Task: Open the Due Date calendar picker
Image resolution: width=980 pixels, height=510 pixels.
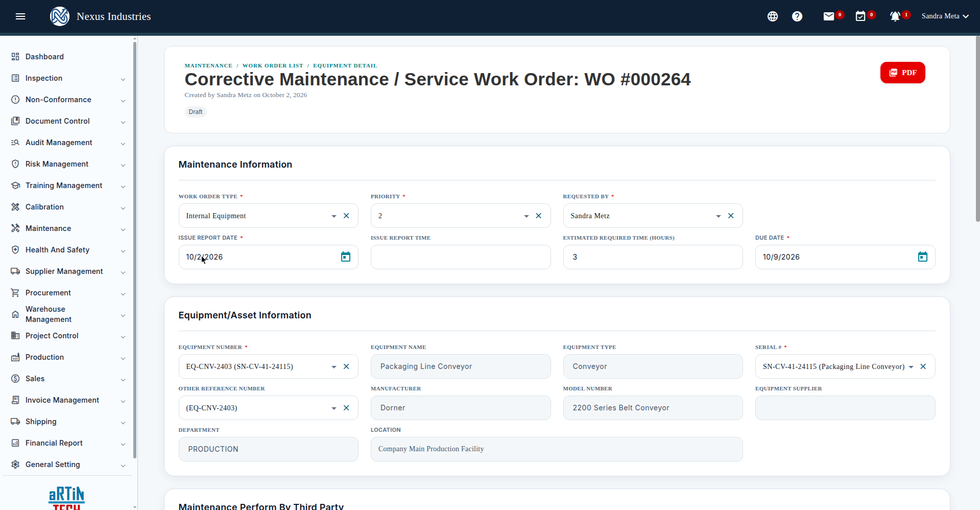Action: tap(923, 257)
